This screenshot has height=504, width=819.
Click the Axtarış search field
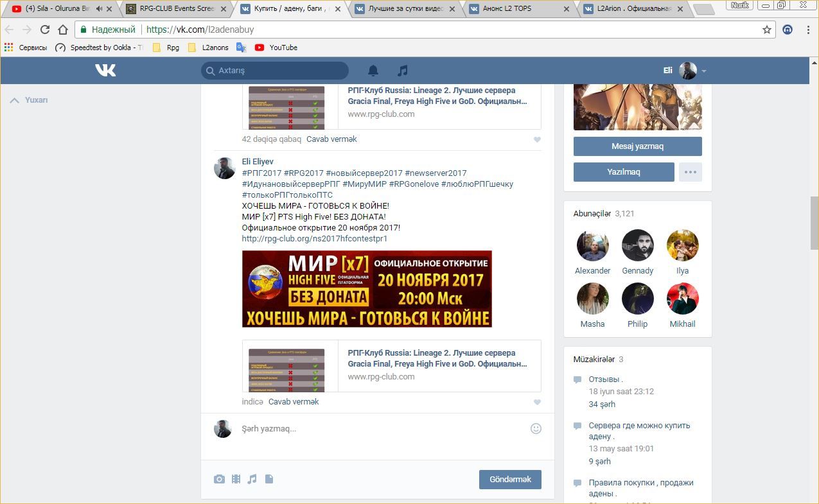click(x=275, y=71)
